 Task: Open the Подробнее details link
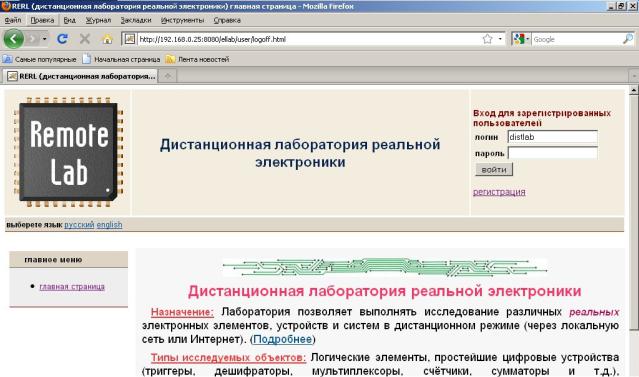coord(282,339)
